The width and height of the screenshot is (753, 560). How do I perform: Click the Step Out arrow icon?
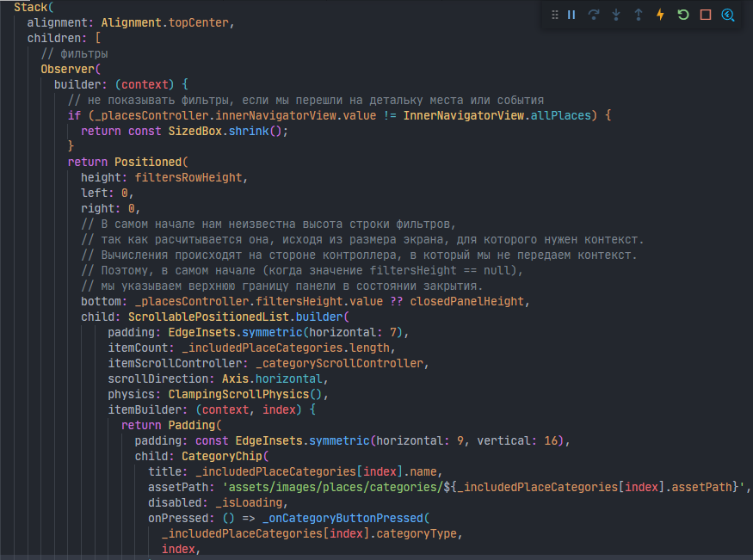click(x=639, y=15)
